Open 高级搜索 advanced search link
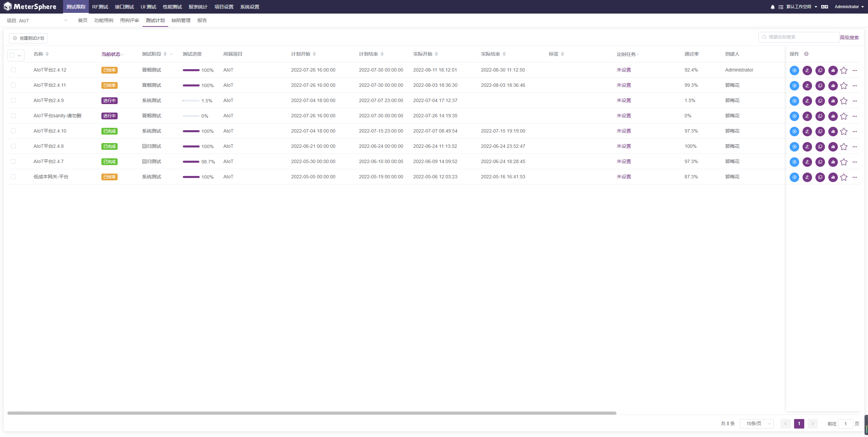 click(x=849, y=38)
